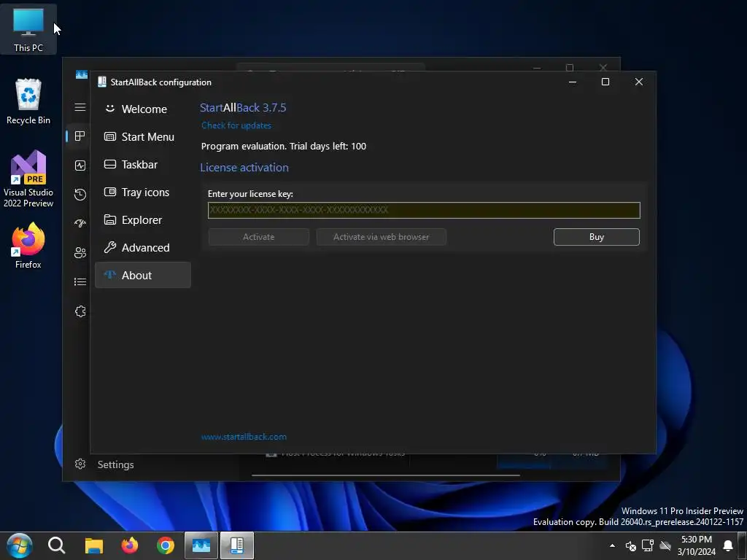Click StartAllBack title bar app icon
Viewport: 747px width, 560px height.
(x=101, y=82)
